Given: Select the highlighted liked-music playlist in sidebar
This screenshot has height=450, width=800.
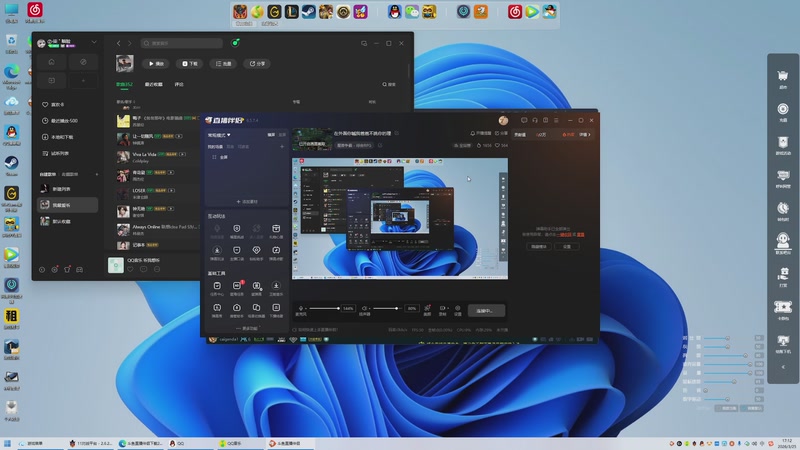Looking at the screenshot, I should point(67,205).
